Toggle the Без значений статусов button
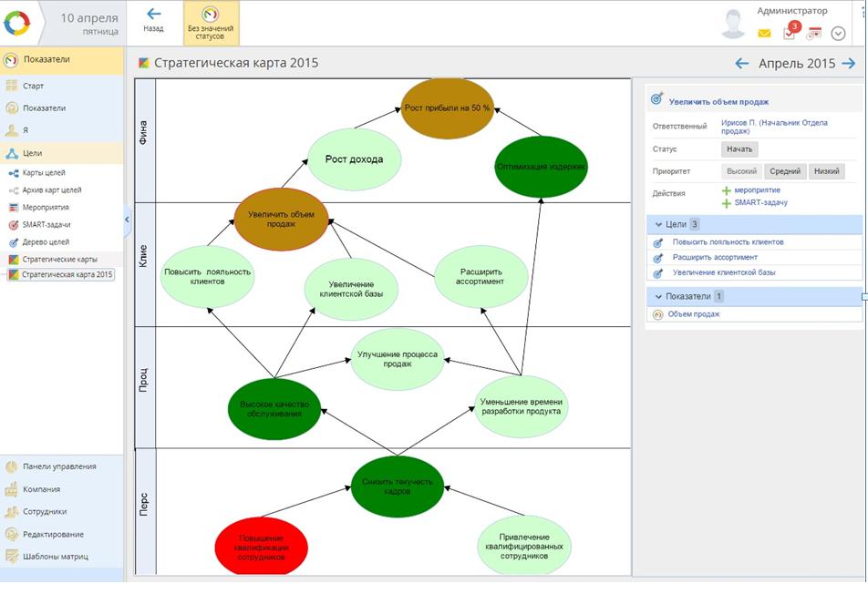Image resolution: width=868 pixels, height=594 pixels. [211, 23]
